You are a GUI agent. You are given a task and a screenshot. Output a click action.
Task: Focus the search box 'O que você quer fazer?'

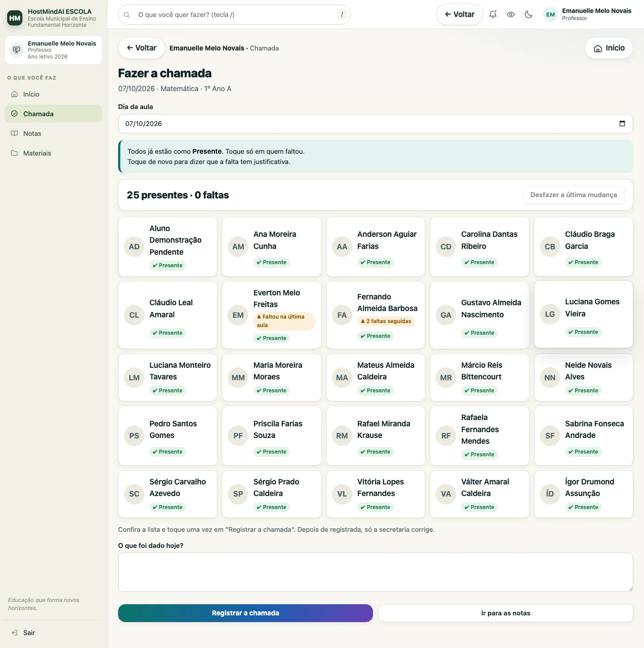[x=234, y=15]
